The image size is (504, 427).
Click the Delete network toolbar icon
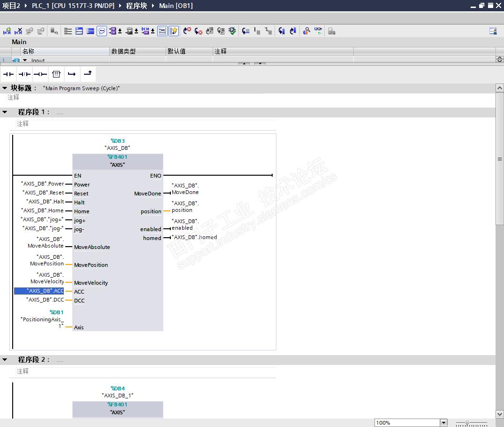coord(18,31)
